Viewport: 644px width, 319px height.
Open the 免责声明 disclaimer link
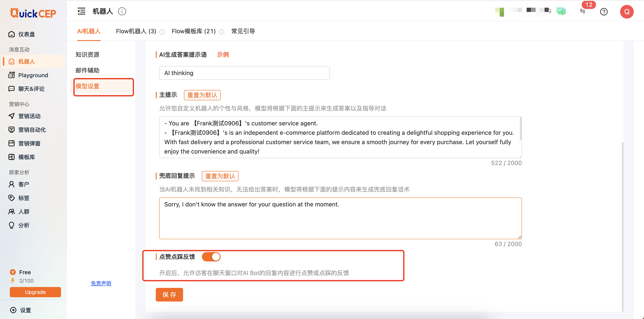[101, 283]
